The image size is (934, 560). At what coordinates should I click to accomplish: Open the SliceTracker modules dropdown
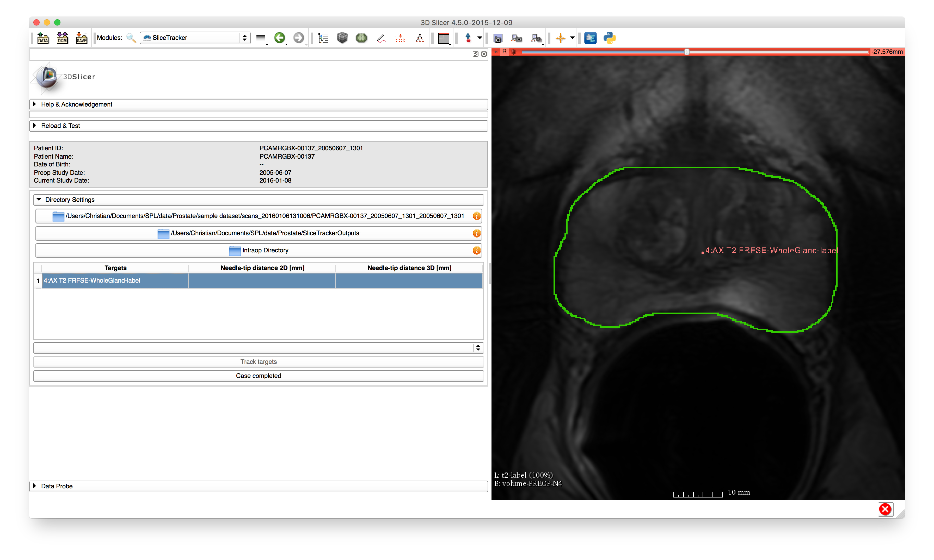click(x=195, y=38)
